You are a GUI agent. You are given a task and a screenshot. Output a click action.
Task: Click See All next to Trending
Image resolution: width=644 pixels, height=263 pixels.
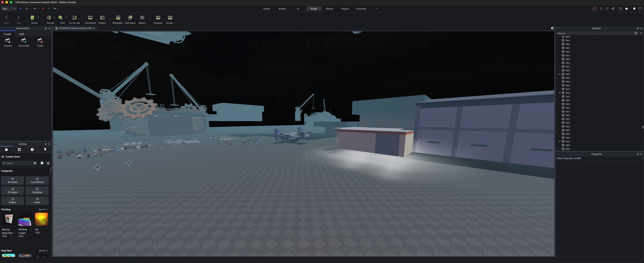point(43,210)
